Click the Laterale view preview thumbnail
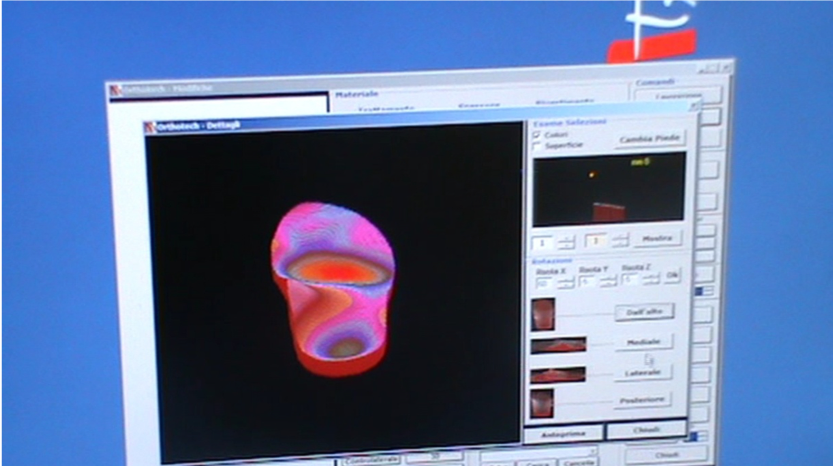 point(558,374)
